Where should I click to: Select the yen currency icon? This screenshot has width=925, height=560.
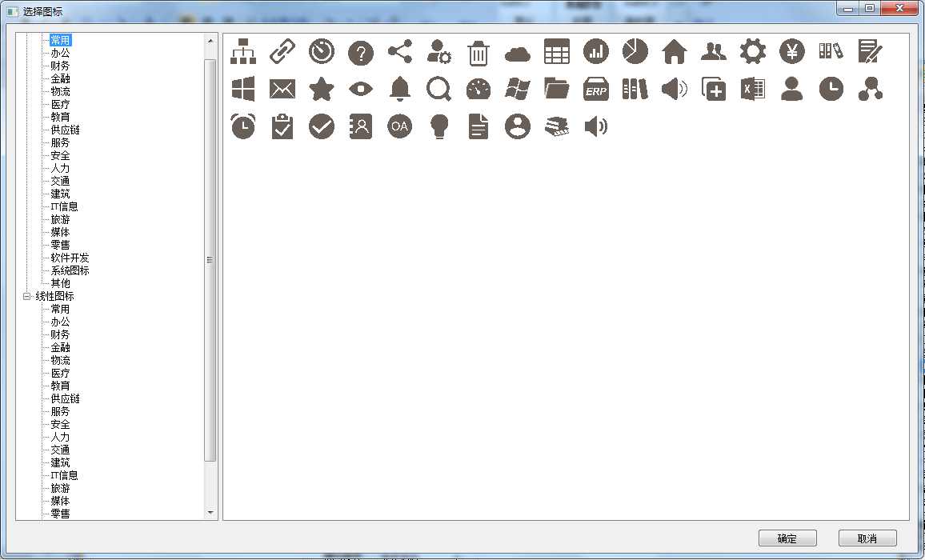pos(792,52)
